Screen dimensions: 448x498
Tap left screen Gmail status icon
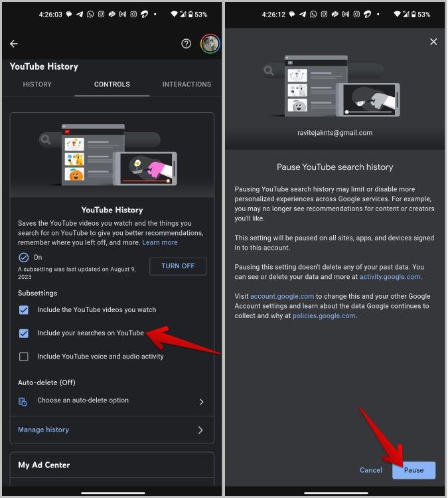pos(123,15)
